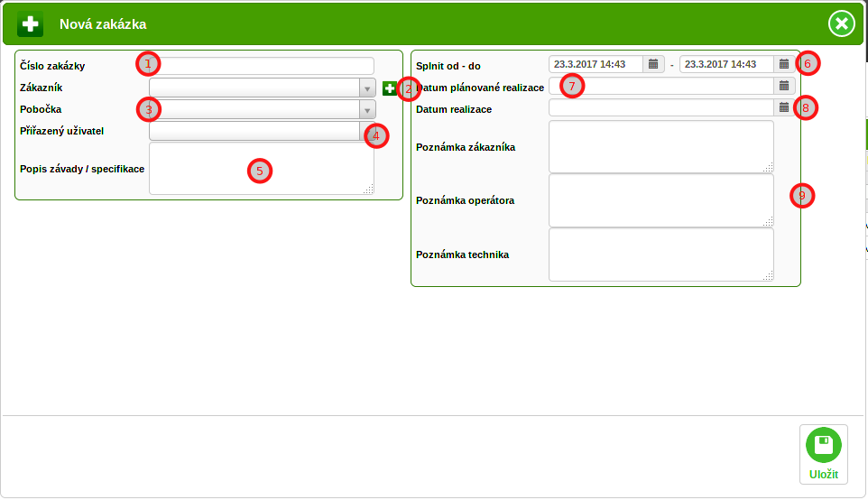This screenshot has width=868, height=500.
Task: Click the Poznámka technika text area
Action: 660,255
